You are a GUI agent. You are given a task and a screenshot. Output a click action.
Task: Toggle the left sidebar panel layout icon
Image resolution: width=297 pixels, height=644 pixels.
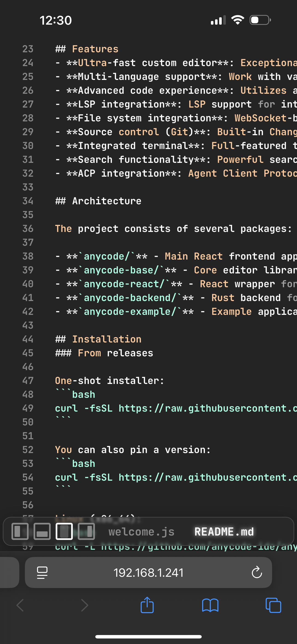click(x=20, y=531)
